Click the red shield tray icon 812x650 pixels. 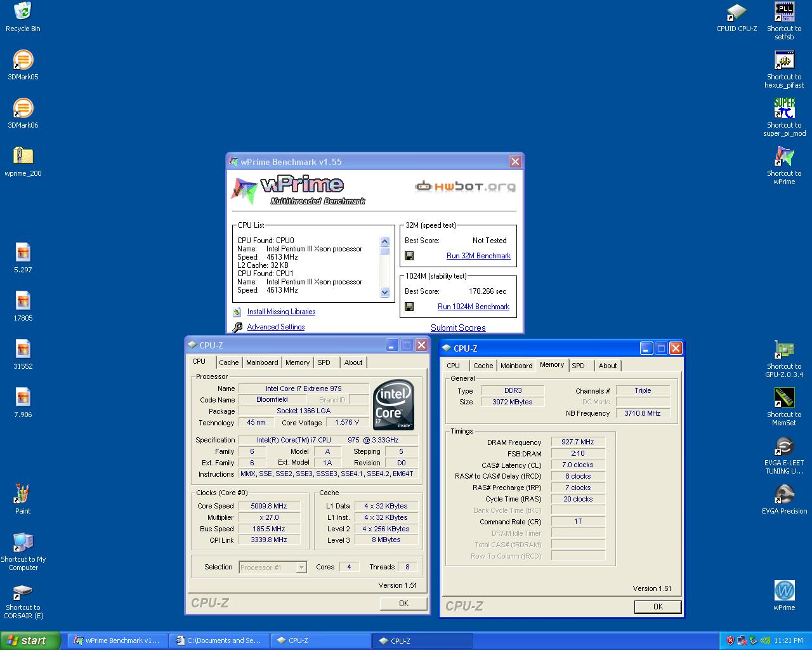[x=730, y=640]
